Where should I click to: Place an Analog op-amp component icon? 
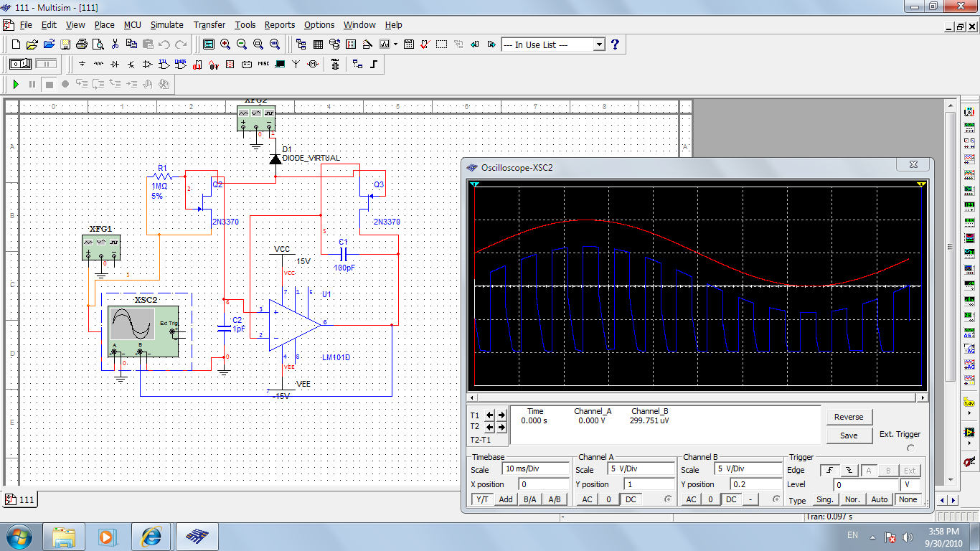coord(148,64)
